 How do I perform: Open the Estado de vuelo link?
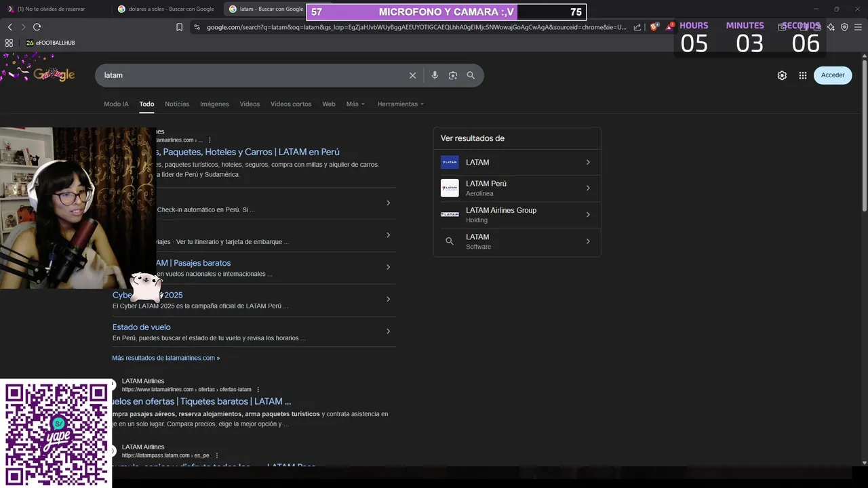142,327
